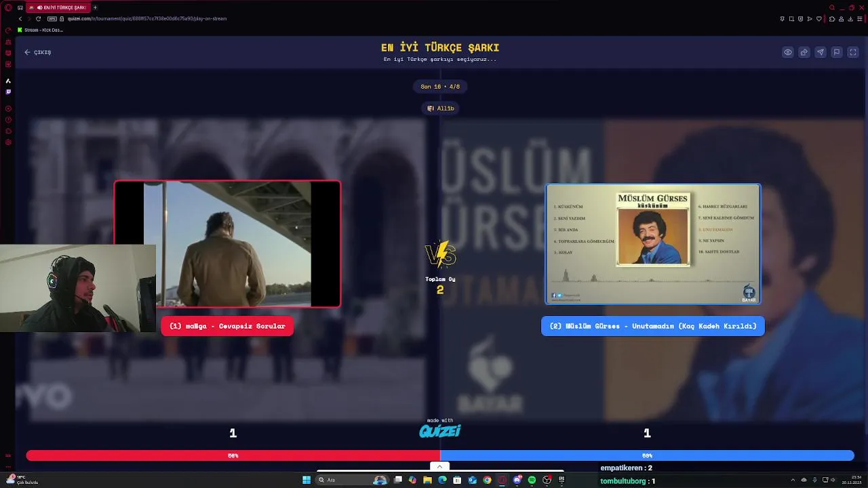Open the sidebar settings gear icon
Screen dimensions: 868x488
[8, 142]
